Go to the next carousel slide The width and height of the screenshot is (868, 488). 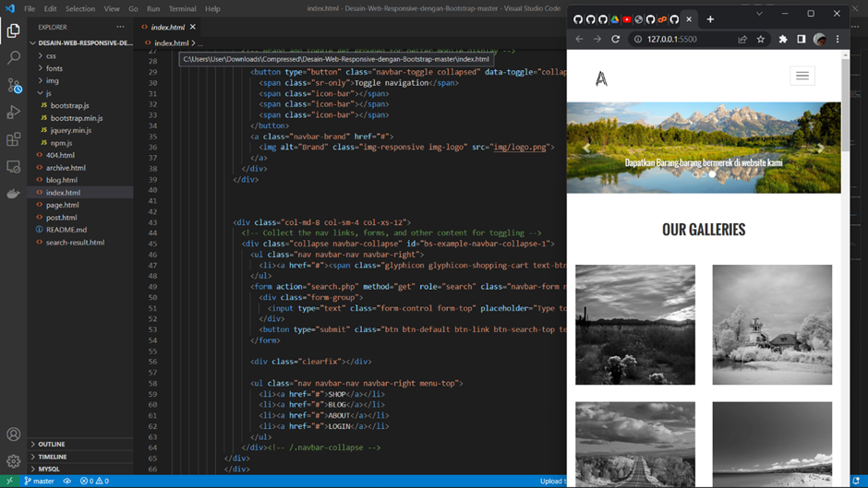pyautogui.click(x=821, y=148)
